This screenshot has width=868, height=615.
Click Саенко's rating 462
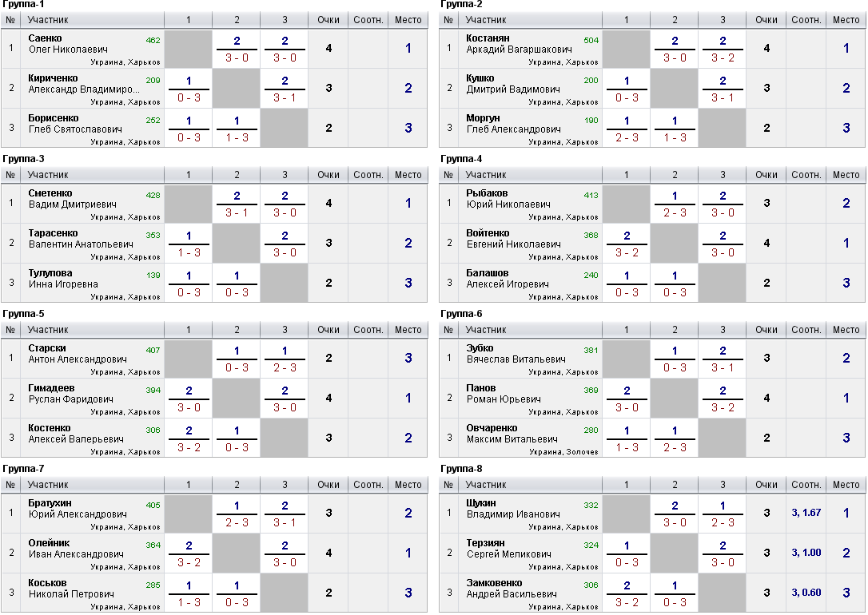[x=153, y=41]
